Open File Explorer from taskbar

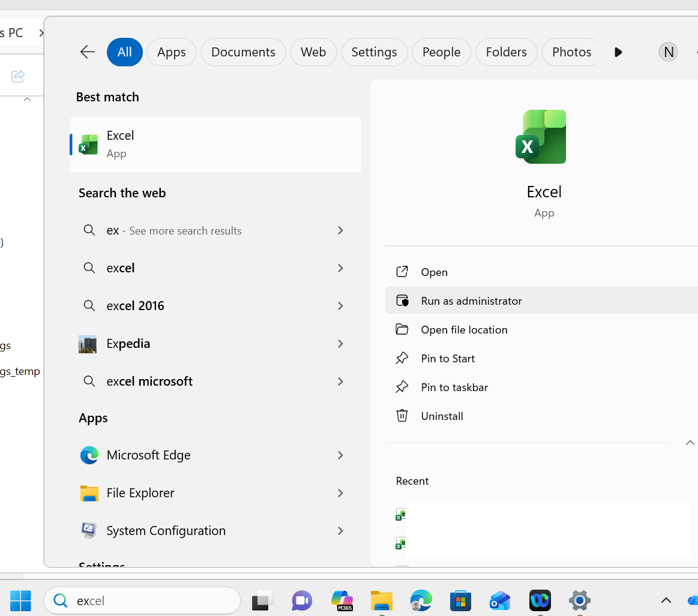[x=382, y=601]
